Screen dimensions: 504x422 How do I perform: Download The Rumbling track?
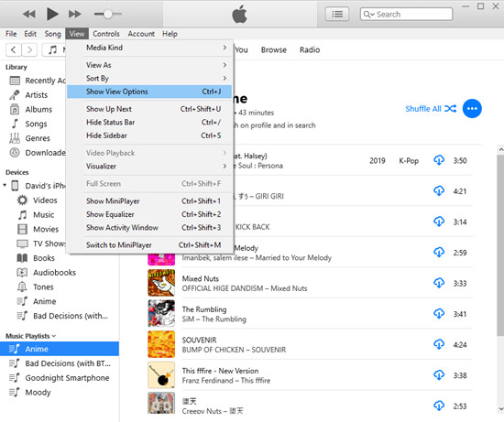439,314
